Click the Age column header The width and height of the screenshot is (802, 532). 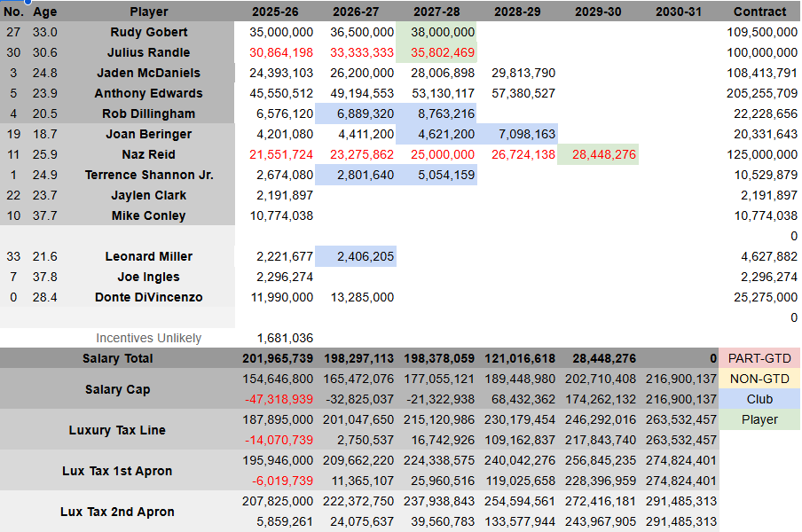(45, 12)
